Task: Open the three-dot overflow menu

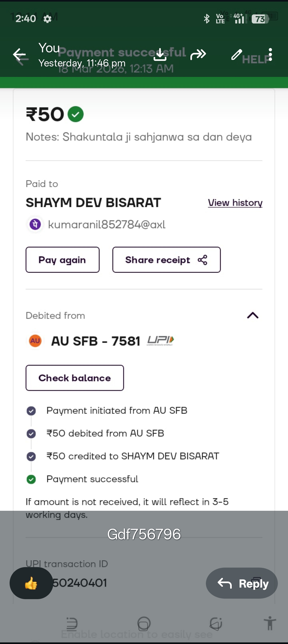Action: point(270,54)
